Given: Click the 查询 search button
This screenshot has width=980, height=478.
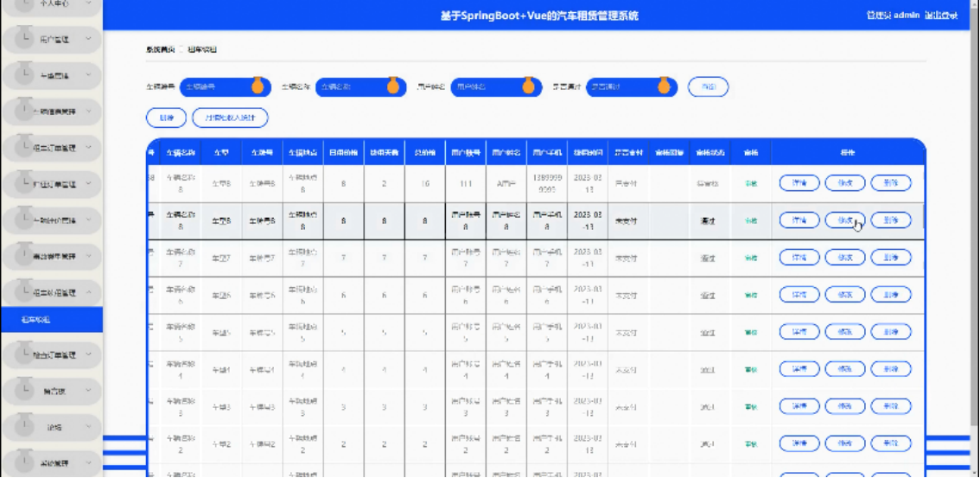Looking at the screenshot, I should click(708, 86).
